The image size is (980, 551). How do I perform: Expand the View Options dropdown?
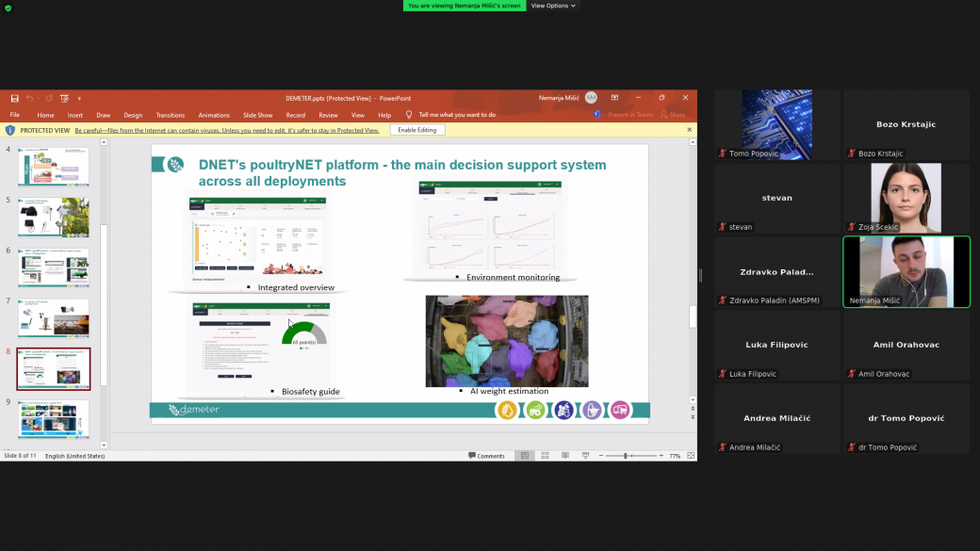pos(553,6)
